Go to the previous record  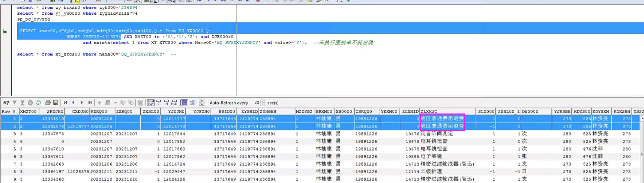[x=74, y=103]
